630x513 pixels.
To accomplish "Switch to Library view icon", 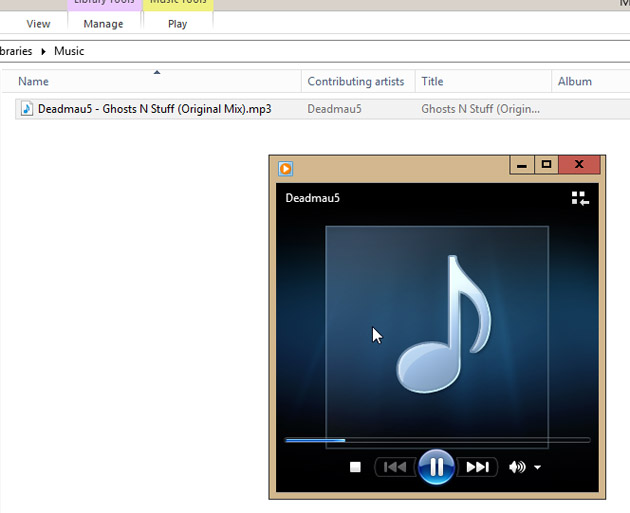I will pyautogui.click(x=580, y=198).
